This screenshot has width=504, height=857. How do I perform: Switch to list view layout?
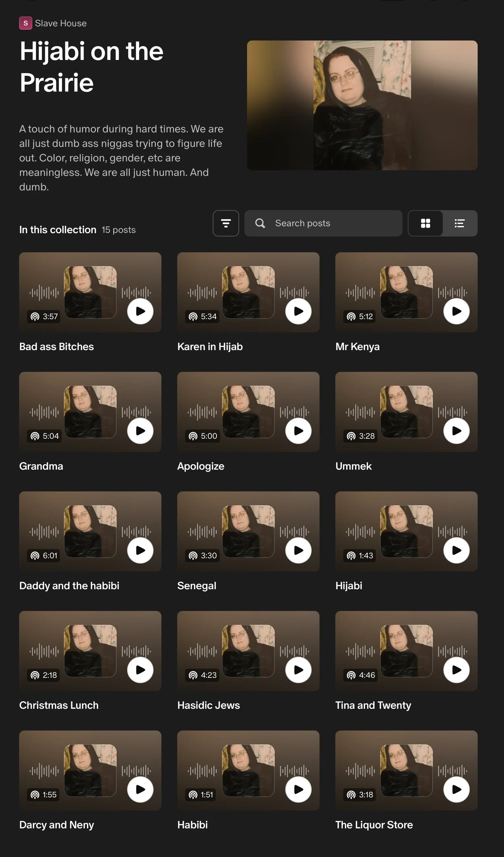point(460,223)
